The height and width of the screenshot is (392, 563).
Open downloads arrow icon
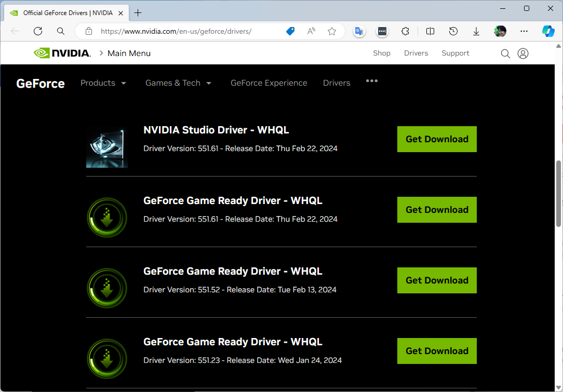coord(476,32)
